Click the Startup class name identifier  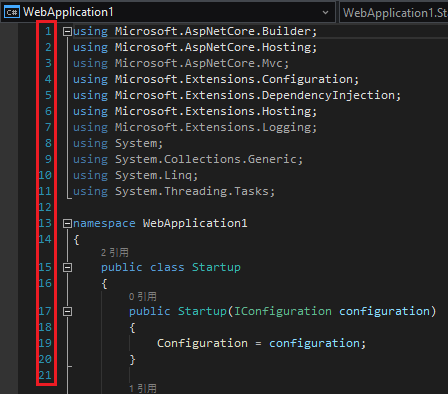(216, 267)
